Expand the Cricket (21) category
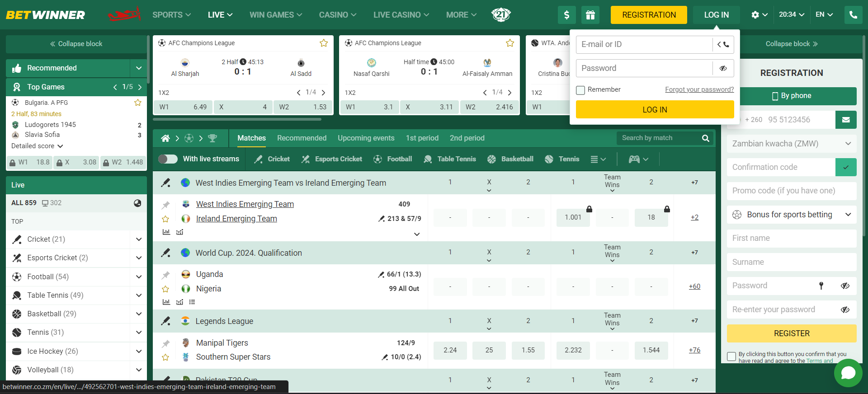The image size is (868, 394). point(139,239)
